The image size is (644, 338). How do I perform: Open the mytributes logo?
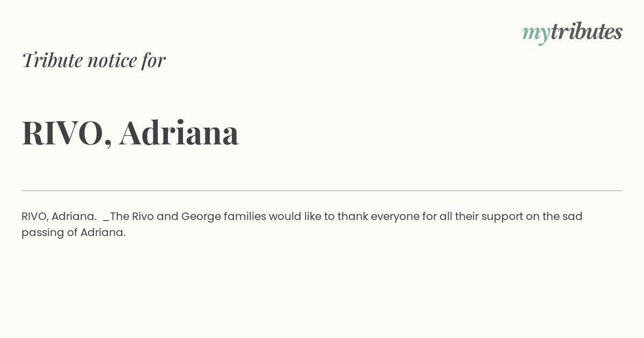(x=572, y=32)
